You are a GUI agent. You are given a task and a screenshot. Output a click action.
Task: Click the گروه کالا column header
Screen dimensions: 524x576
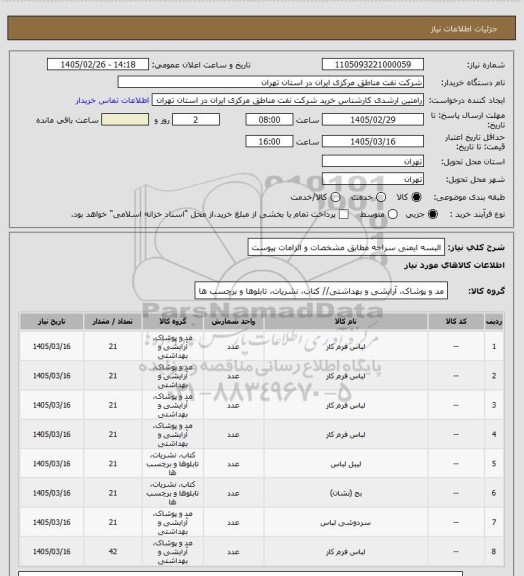point(173,321)
